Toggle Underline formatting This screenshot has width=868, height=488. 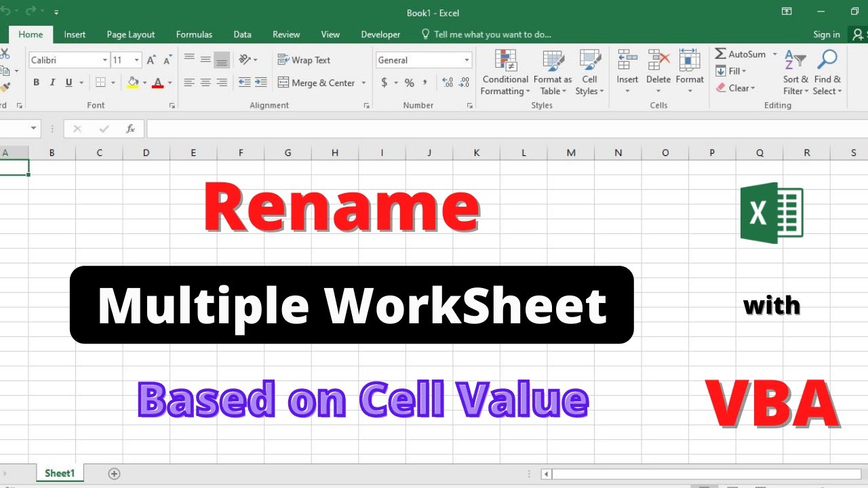(68, 83)
